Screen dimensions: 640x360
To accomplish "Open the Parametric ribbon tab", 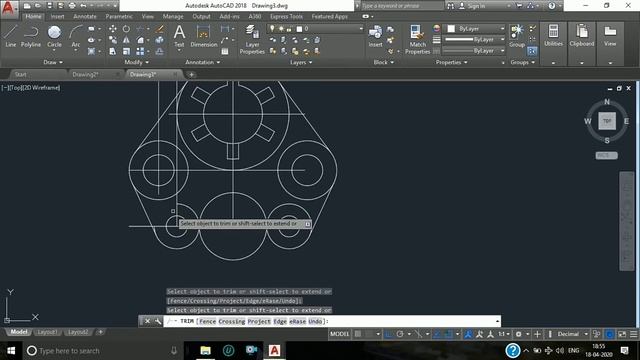I will click(119, 16).
